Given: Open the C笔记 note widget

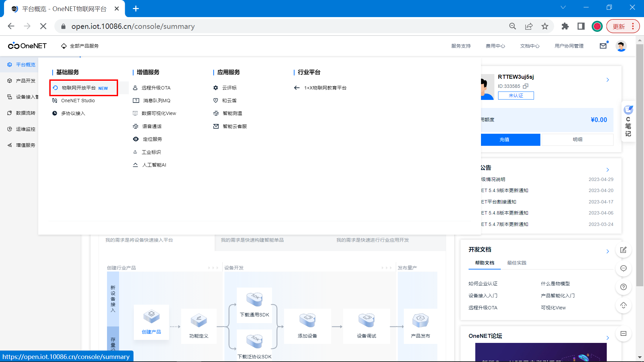Looking at the screenshot, I should pyautogui.click(x=628, y=121).
